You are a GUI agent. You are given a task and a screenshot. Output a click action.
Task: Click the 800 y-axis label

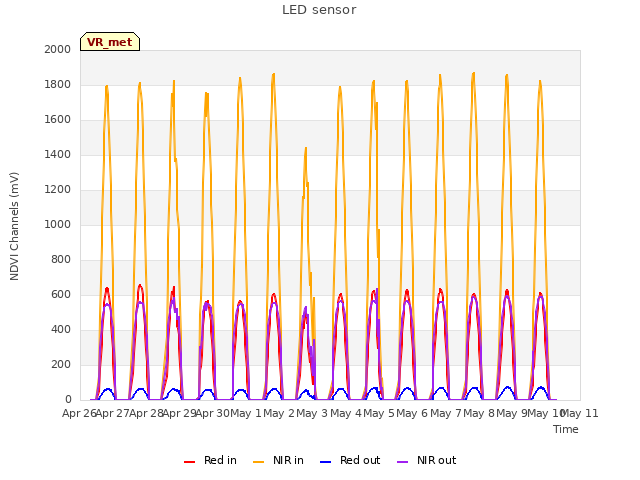tap(61, 260)
